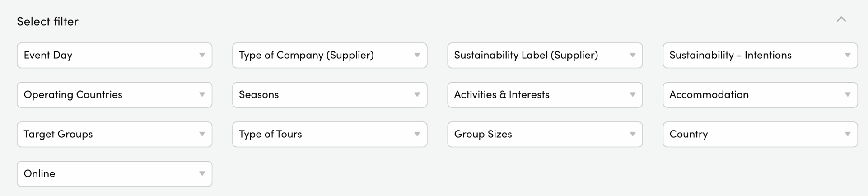Image resolution: width=868 pixels, height=196 pixels.
Task: Expand Sustainability - Intentions filter
Action: [x=760, y=56]
